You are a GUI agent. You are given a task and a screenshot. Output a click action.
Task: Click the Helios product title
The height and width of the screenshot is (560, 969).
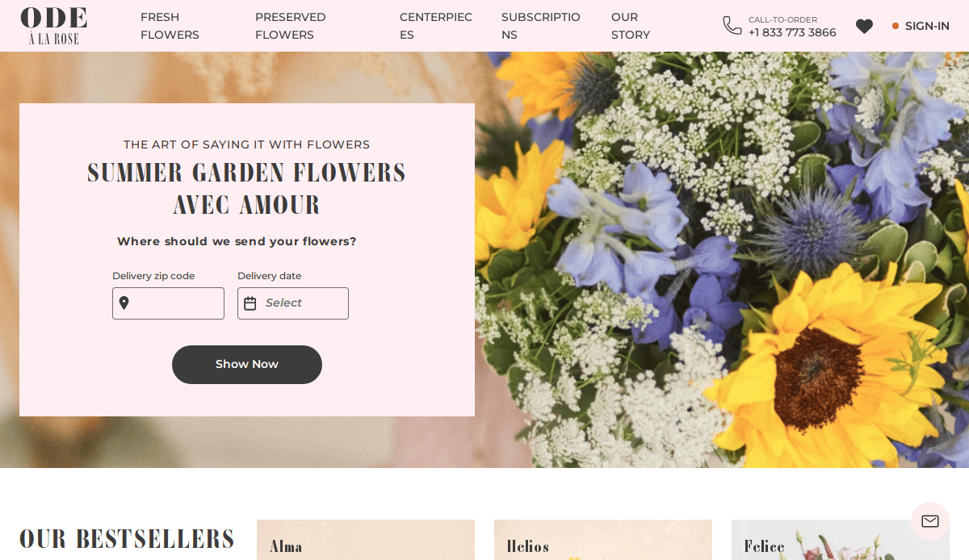click(x=526, y=547)
